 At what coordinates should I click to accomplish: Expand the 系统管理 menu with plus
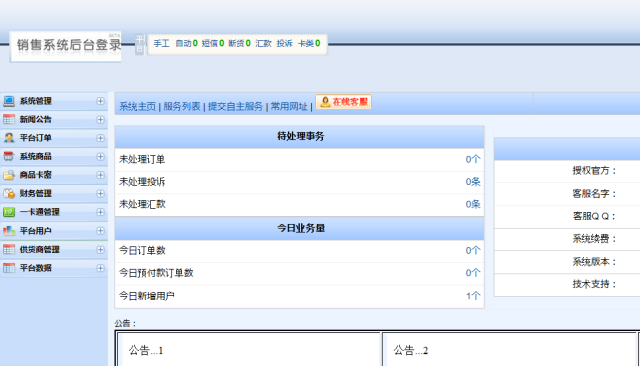[100, 101]
